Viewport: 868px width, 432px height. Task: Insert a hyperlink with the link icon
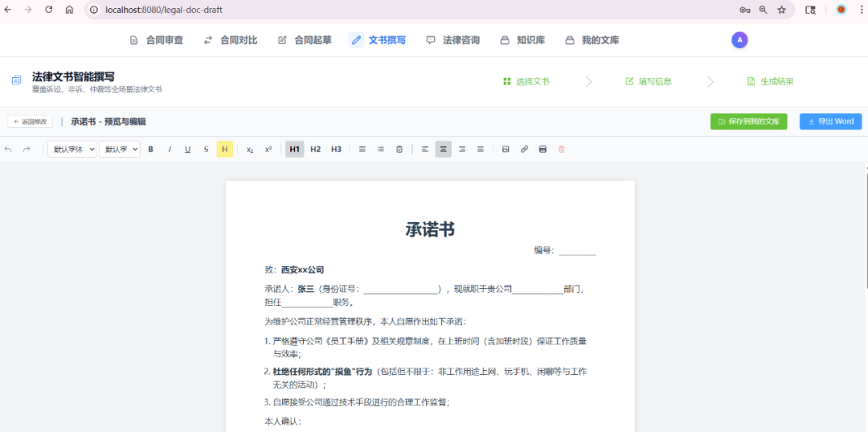tap(524, 149)
